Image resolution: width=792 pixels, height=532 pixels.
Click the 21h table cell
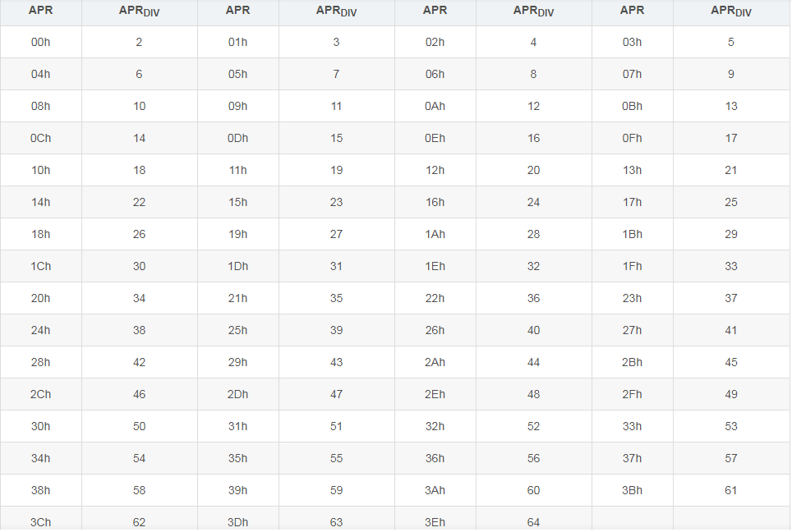(x=237, y=298)
